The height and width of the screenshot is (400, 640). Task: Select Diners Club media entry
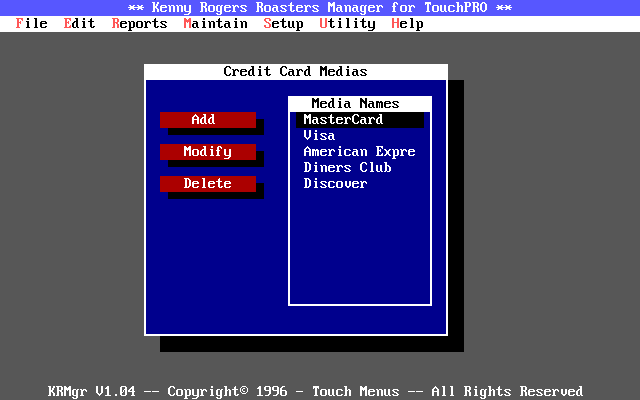coord(360,168)
